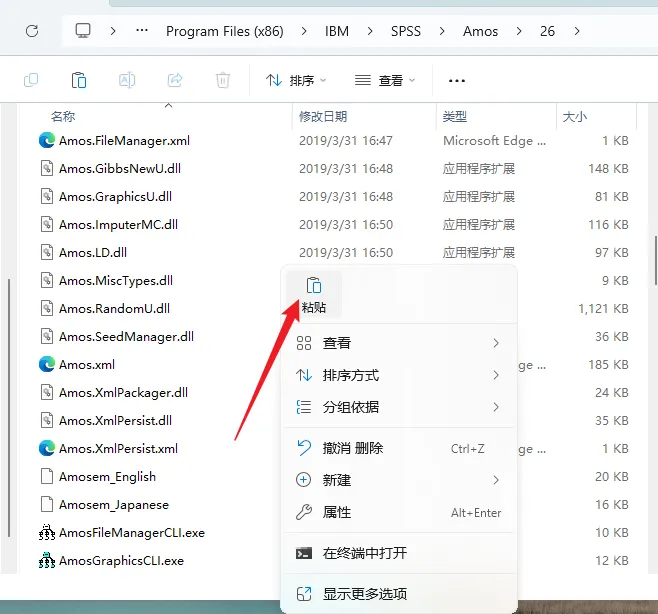Click the file list vertical scrollbar thumb
This screenshot has width=658, height=614.
[x=656, y=261]
